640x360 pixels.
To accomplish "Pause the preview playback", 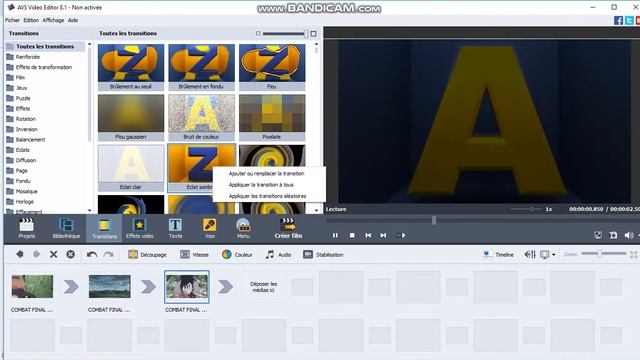I will [335, 235].
